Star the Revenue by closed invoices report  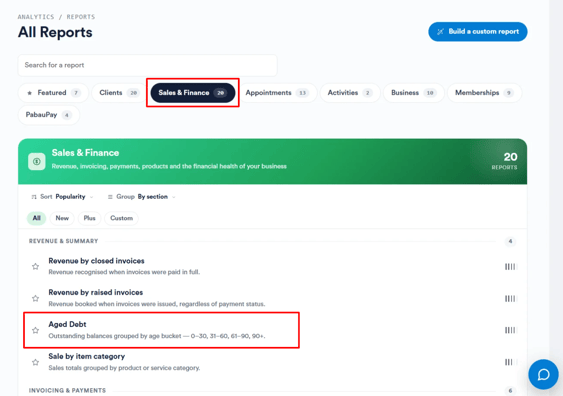click(35, 266)
